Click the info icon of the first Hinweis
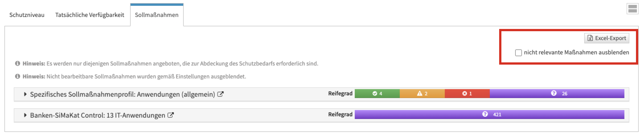This screenshot has height=135, width=644. (18, 63)
